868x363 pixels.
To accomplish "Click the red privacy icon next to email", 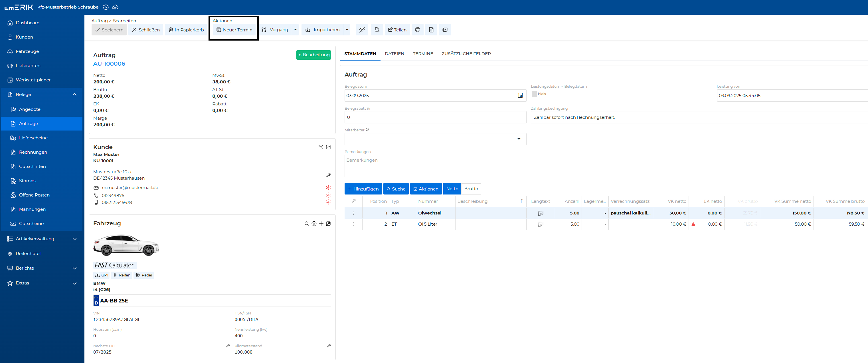I will (x=328, y=188).
